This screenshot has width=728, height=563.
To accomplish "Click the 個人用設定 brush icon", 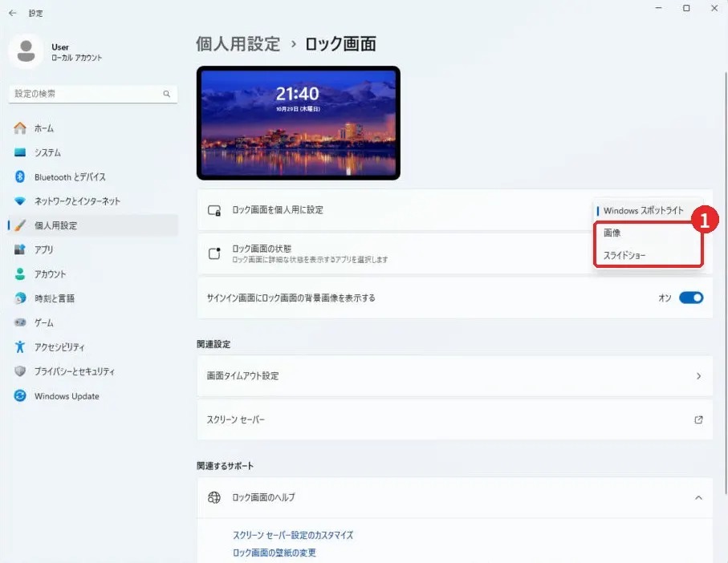I will (20, 225).
